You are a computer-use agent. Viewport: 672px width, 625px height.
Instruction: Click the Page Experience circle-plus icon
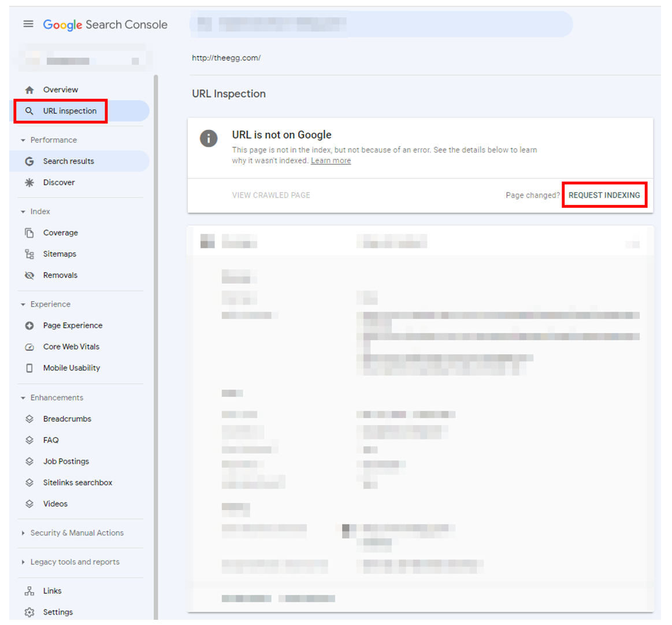[x=29, y=326]
